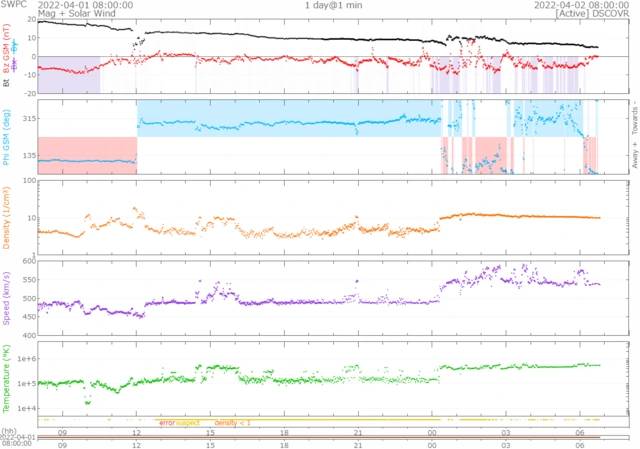This screenshot has height=449, width=640.
Task: Click the 'Density (1/cm³)' axis label
Action: [6, 218]
